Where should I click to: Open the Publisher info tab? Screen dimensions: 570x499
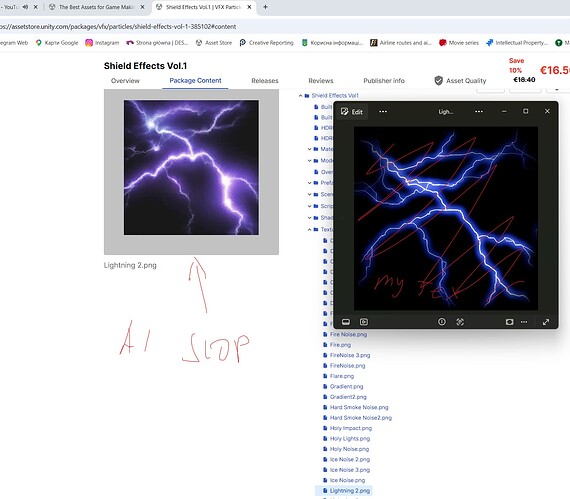coord(384,81)
